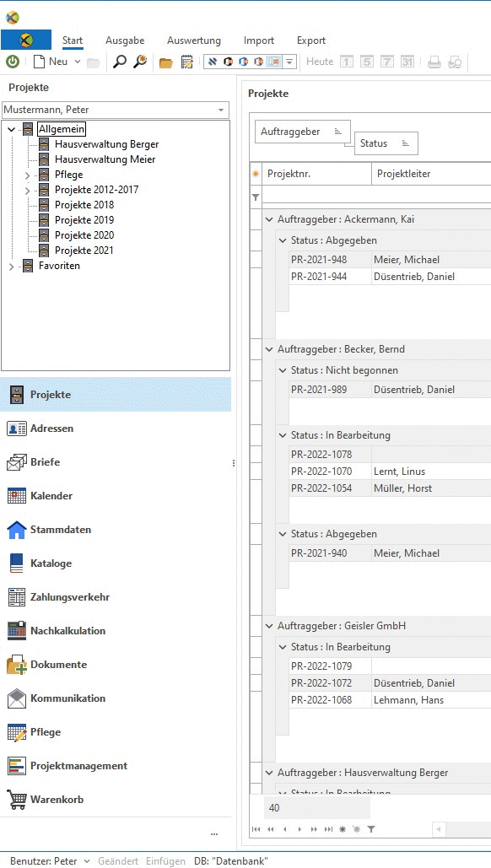Click the green power icon in toolbar
This screenshot has width=491, height=868.
(12, 62)
